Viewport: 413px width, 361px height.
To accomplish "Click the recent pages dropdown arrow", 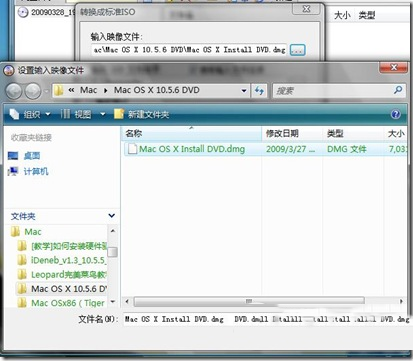I will pyautogui.click(x=46, y=91).
